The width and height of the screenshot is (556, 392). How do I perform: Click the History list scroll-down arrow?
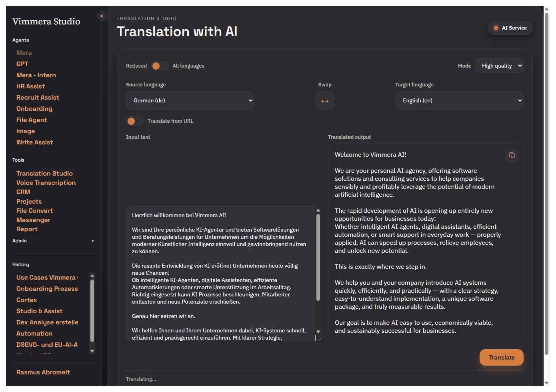(92, 351)
